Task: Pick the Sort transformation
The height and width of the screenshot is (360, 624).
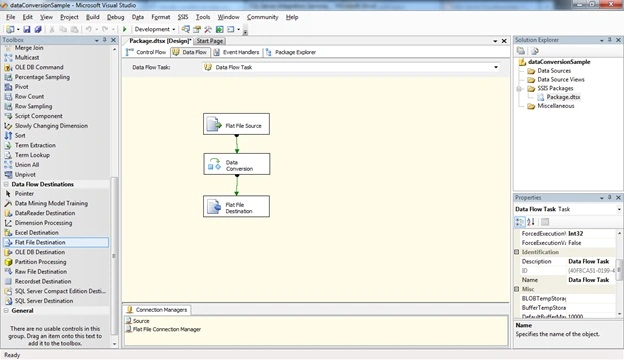Action: [20, 135]
